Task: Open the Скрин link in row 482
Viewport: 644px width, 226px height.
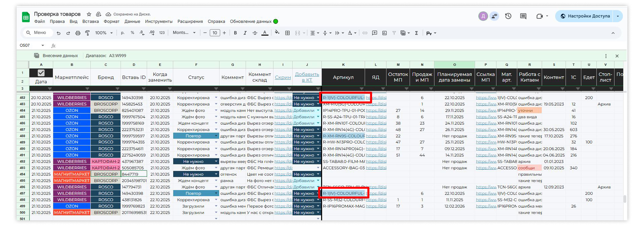Action: (x=283, y=98)
